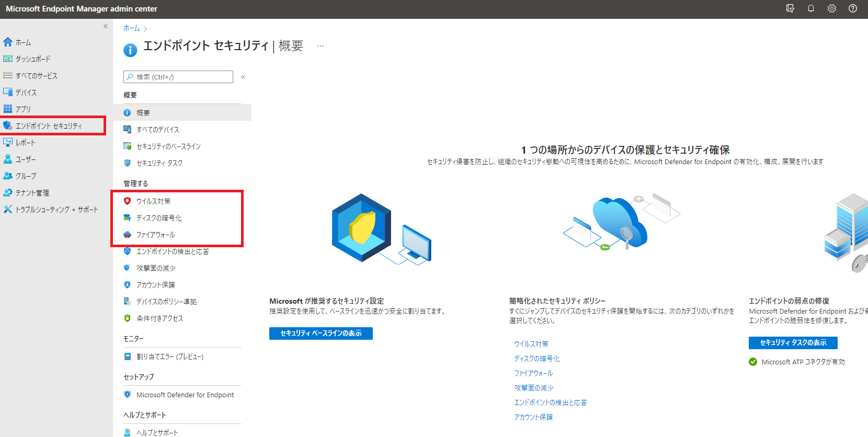Click the グループ people icon

[x=8, y=176]
